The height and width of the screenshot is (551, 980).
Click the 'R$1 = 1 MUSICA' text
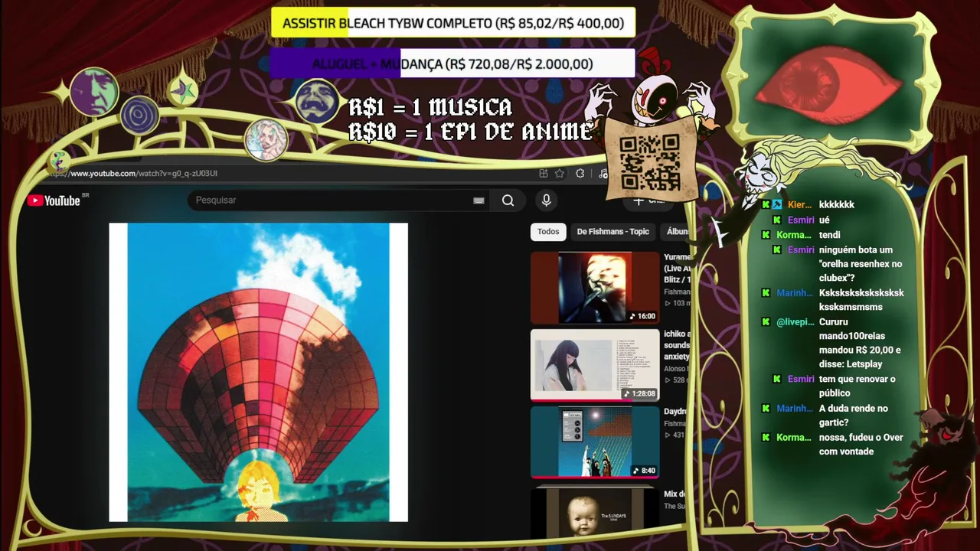tap(430, 107)
